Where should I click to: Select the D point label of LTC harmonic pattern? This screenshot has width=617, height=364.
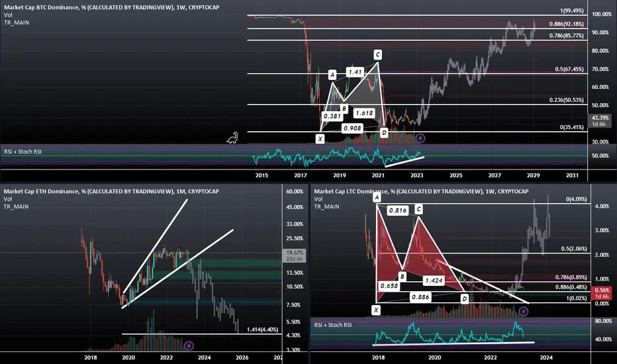point(465,298)
